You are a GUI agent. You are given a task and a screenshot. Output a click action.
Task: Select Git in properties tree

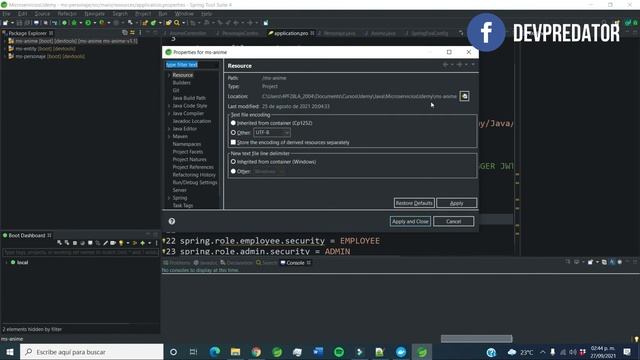pyautogui.click(x=176, y=90)
